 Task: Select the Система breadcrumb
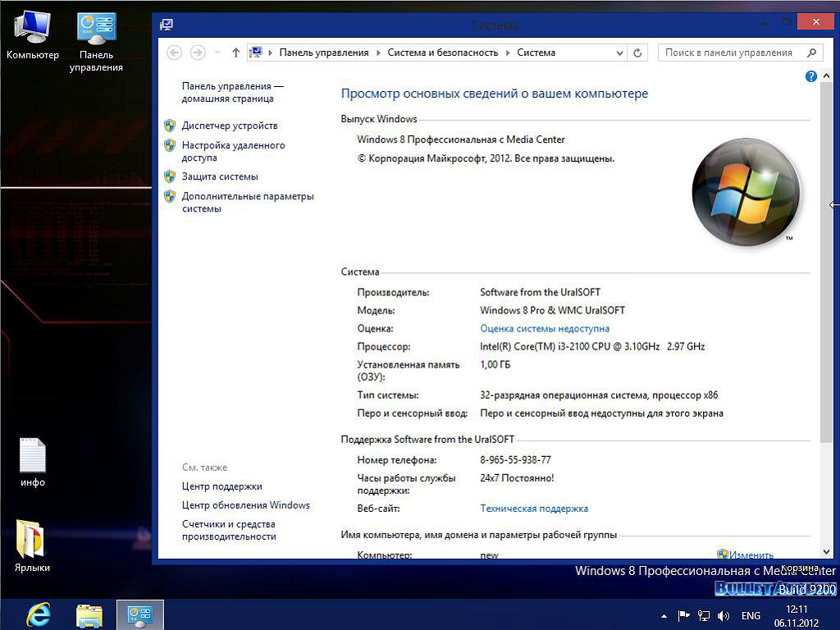536,52
